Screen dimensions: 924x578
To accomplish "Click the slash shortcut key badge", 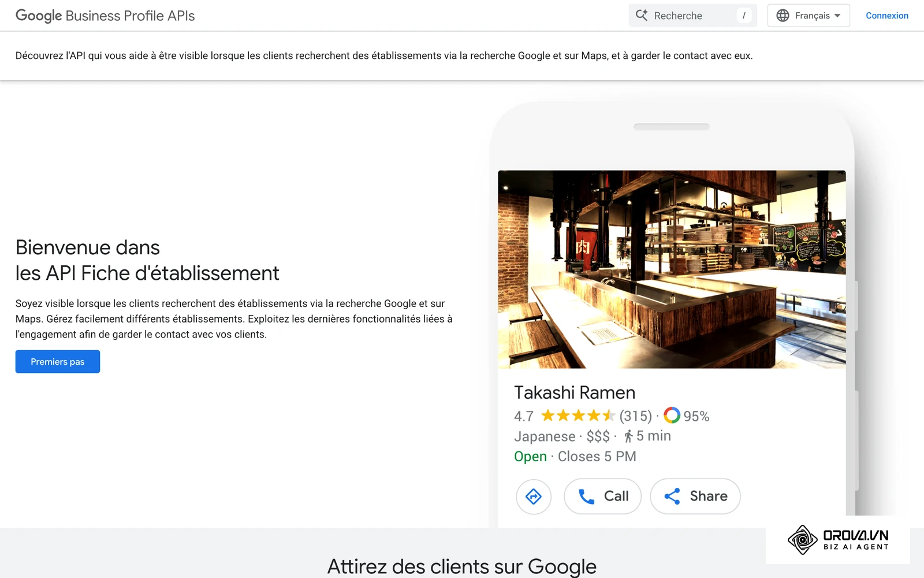I will tap(744, 16).
